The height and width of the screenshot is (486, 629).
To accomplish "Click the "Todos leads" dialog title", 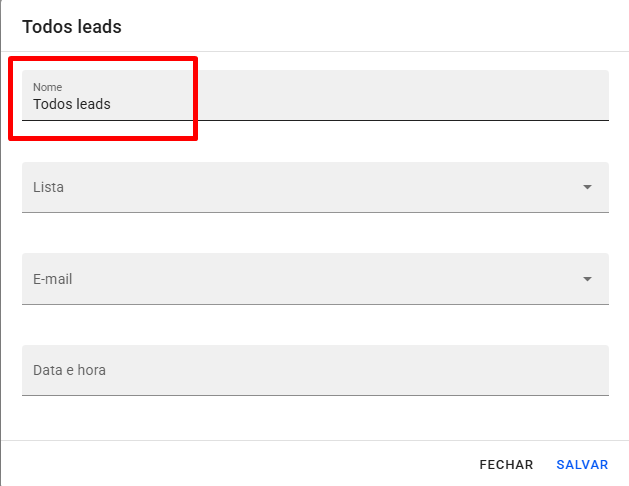I will (72, 27).
